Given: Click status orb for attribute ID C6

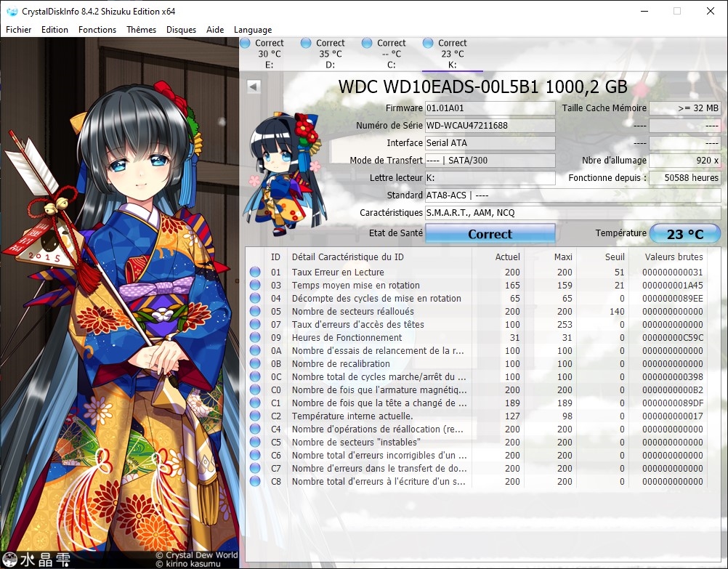Looking at the screenshot, I should (255, 455).
